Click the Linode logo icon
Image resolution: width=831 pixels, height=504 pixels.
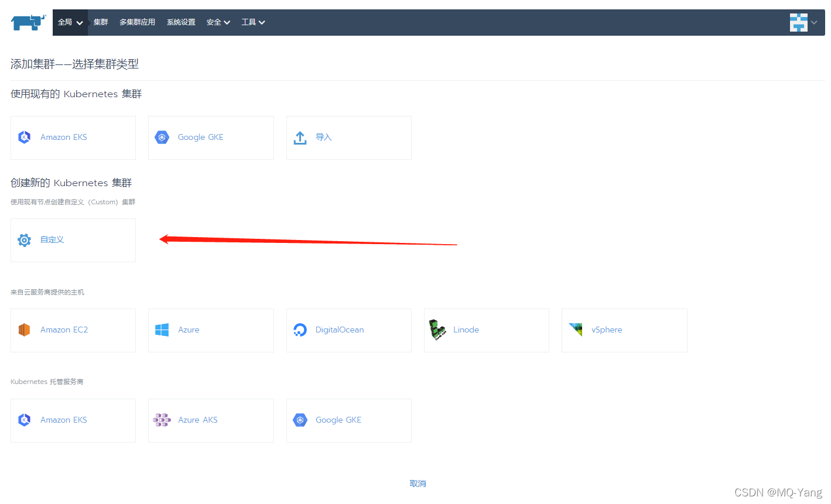point(437,330)
